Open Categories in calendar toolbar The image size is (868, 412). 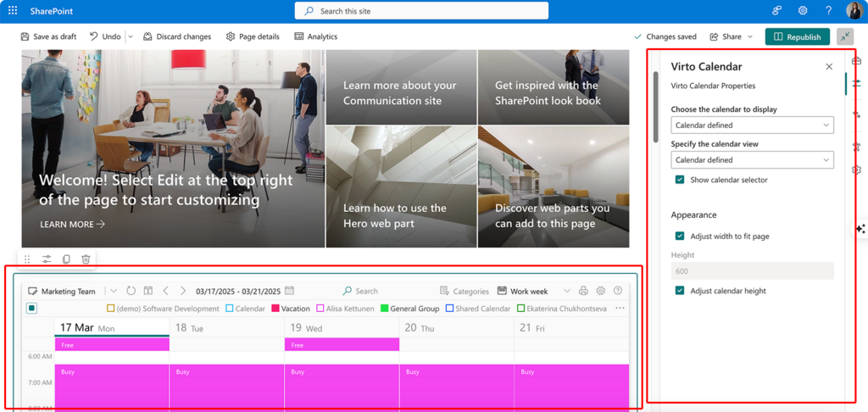tap(465, 291)
